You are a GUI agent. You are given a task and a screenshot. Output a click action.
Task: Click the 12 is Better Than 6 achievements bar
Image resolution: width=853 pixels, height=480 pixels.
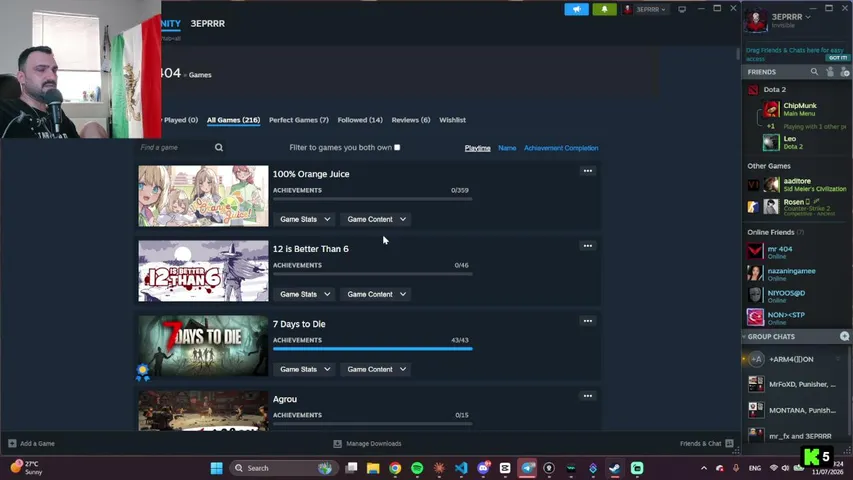coord(373,274)
